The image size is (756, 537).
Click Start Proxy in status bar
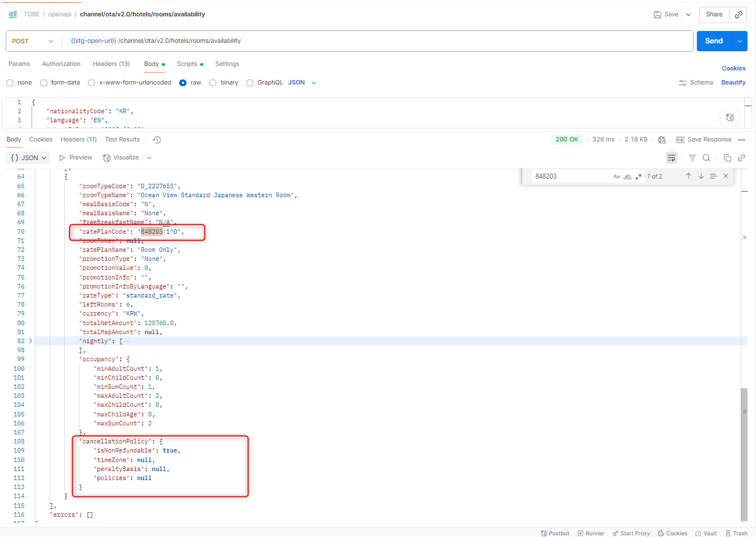(631, 533)
